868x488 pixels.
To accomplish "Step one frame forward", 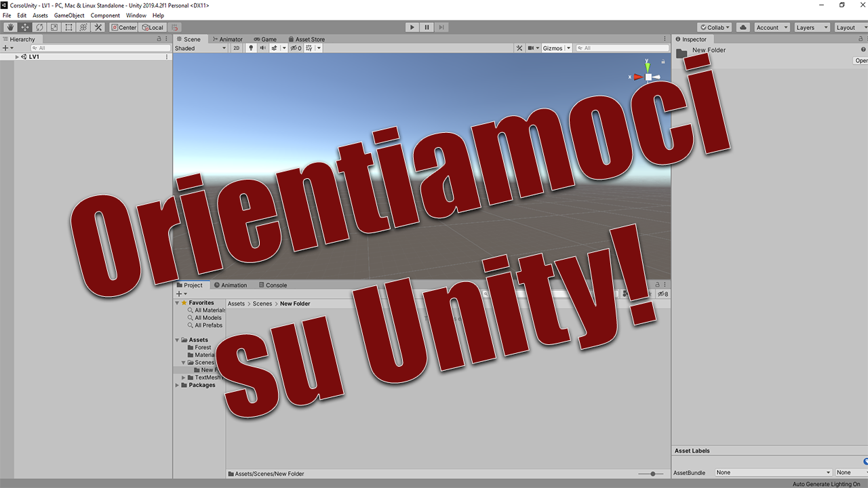I will tap(441, 27).
